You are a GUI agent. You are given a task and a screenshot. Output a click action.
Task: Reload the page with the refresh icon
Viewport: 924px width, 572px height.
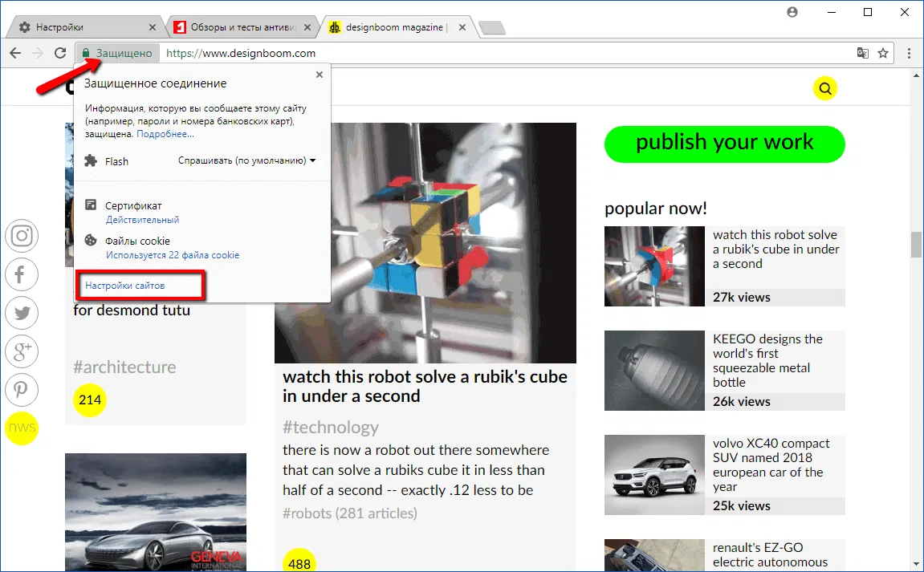pyautogui.click(x=60, y=53)
